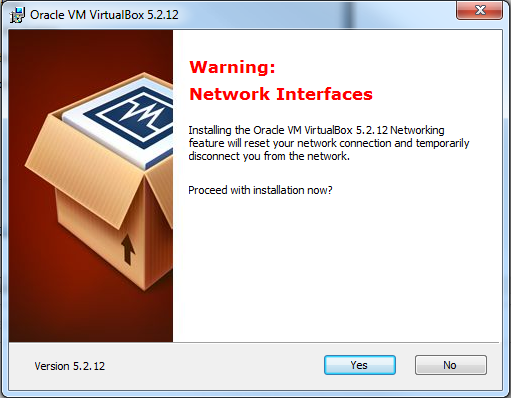Click the Proceed with installation now? text

[260, 190]
